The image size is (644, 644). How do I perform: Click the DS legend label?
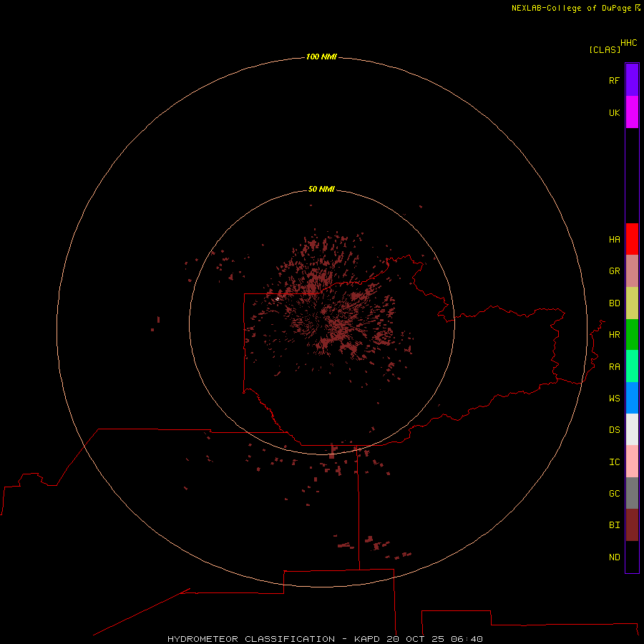tap(614, 430)
